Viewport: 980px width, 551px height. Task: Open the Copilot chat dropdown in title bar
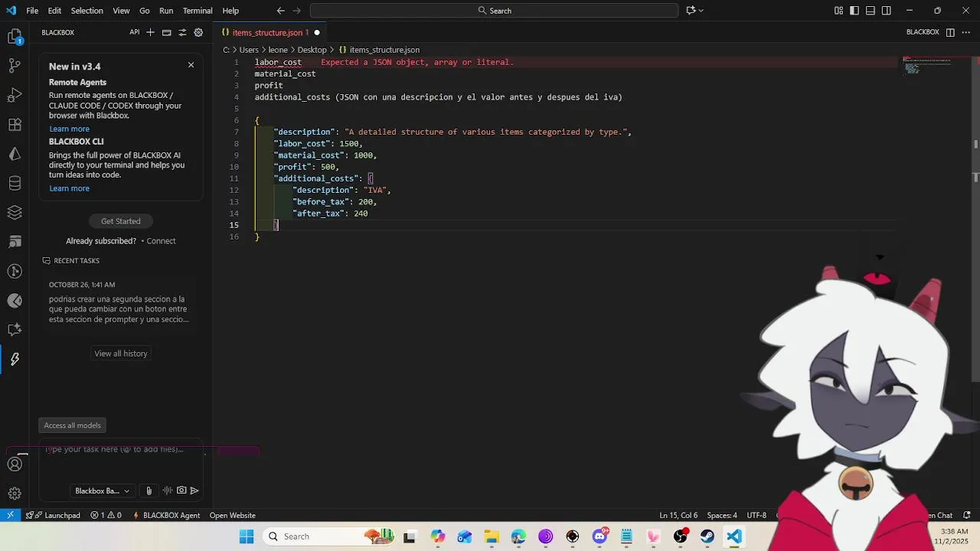[x=695, y=11]
